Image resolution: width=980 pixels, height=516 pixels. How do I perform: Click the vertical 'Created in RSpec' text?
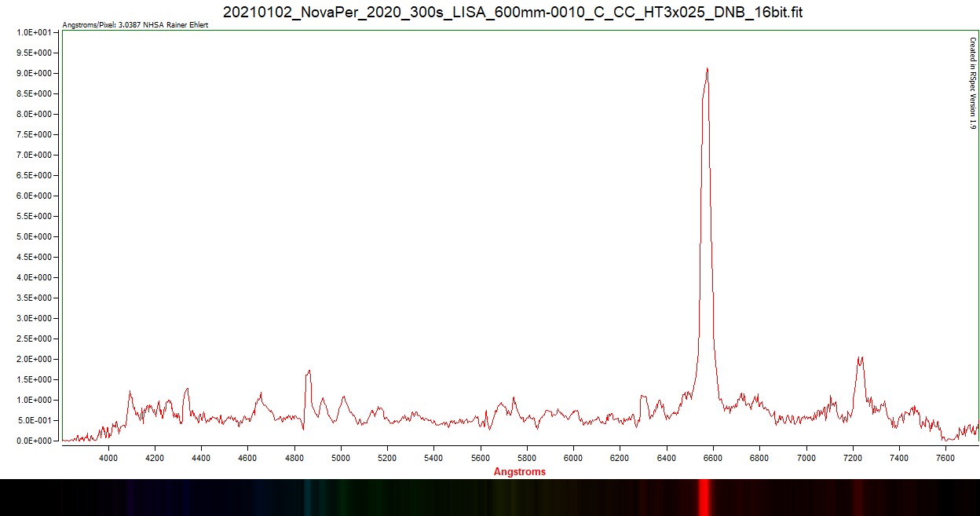[972, 83]
